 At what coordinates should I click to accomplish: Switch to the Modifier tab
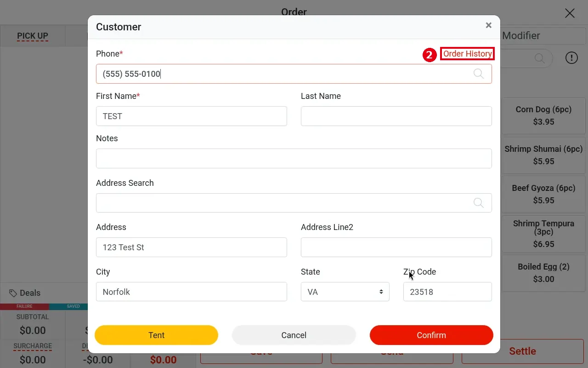[521, 35]
